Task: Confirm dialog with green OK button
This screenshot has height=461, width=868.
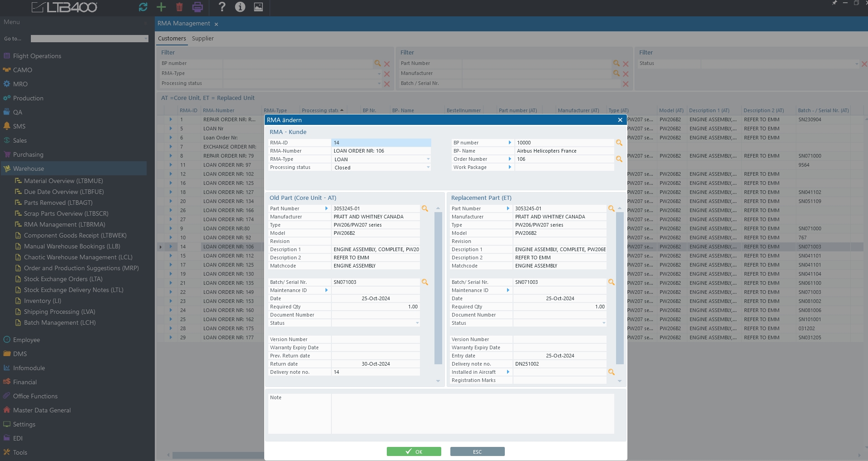Action: (x=414, y=451)
